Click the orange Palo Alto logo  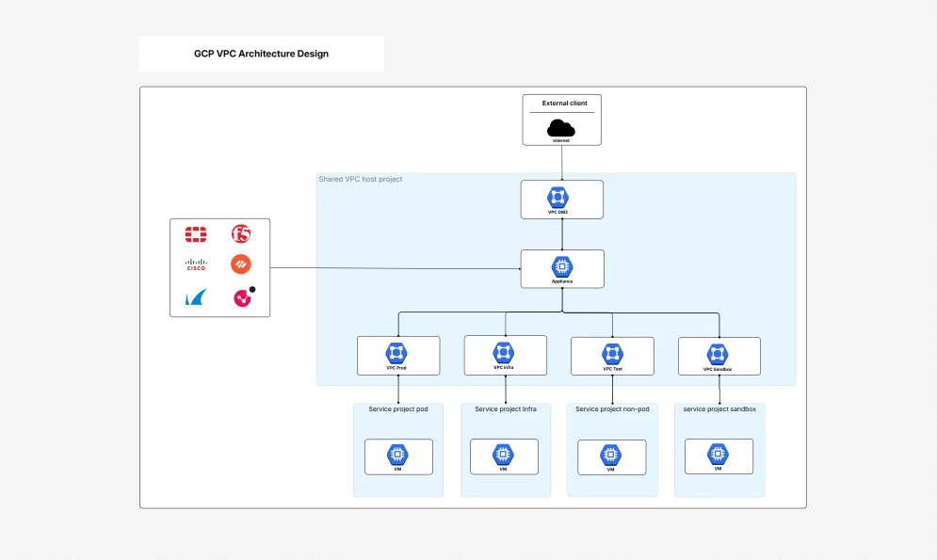coord(241,264)
